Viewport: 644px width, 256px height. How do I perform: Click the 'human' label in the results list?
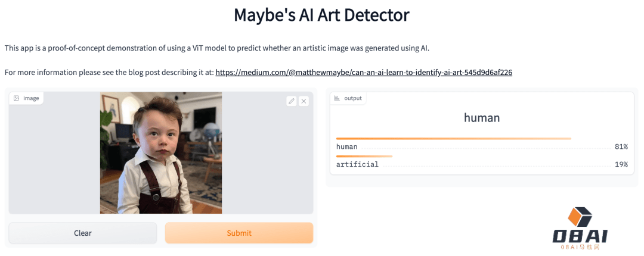(x=347, y=146)
